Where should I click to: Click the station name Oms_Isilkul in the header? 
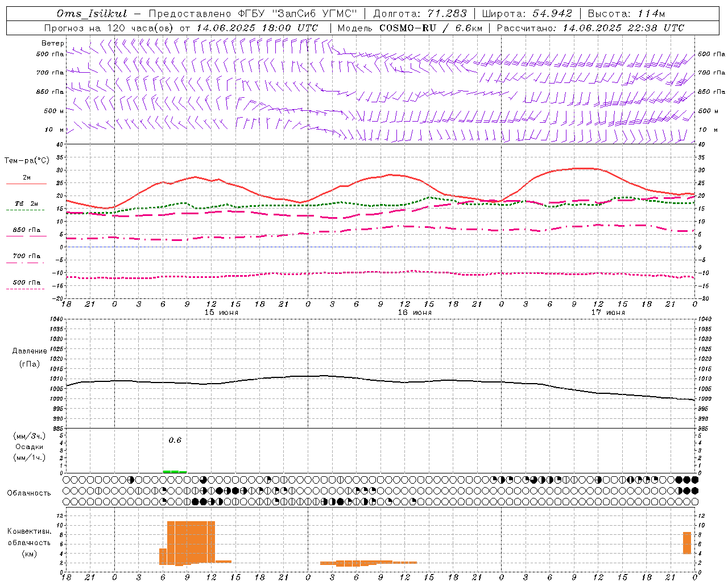92,14
